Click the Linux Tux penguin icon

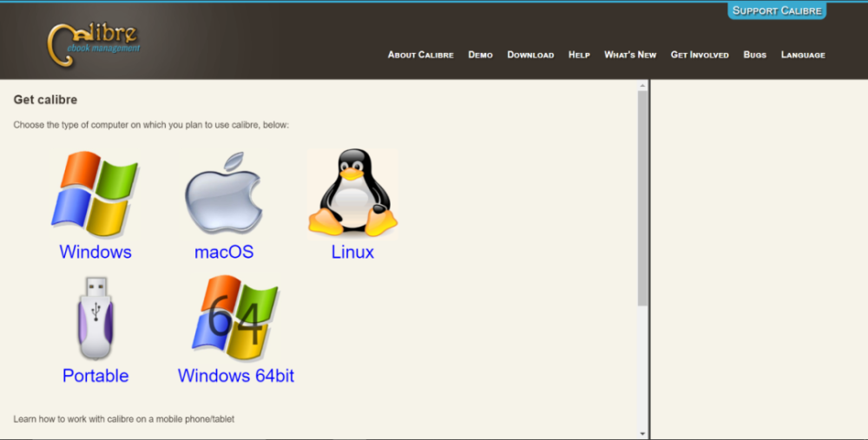coord(352,194)
